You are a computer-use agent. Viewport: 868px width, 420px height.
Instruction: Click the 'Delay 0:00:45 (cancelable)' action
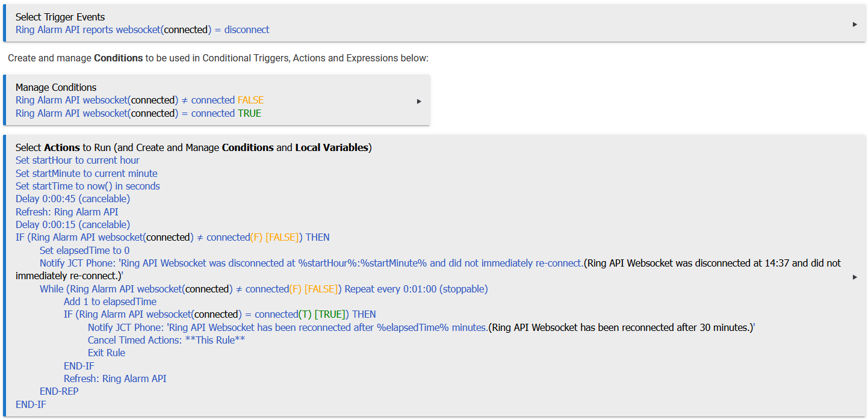tap(73, 199)
